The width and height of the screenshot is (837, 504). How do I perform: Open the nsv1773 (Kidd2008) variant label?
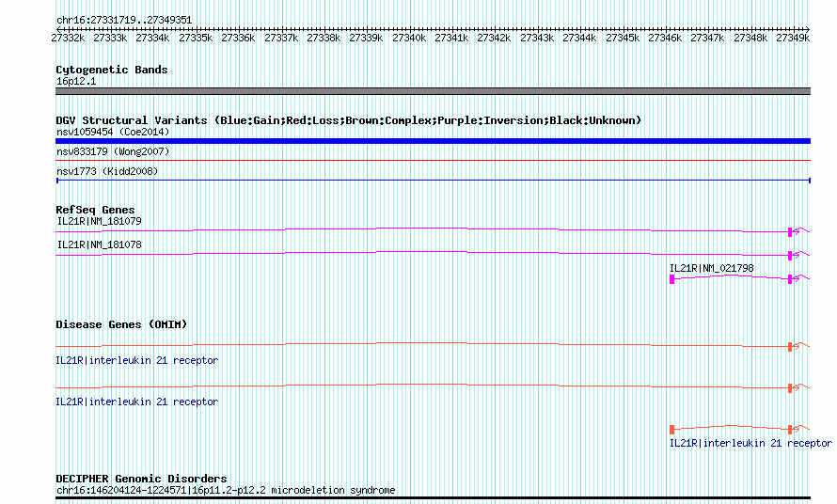click(107, 171)
